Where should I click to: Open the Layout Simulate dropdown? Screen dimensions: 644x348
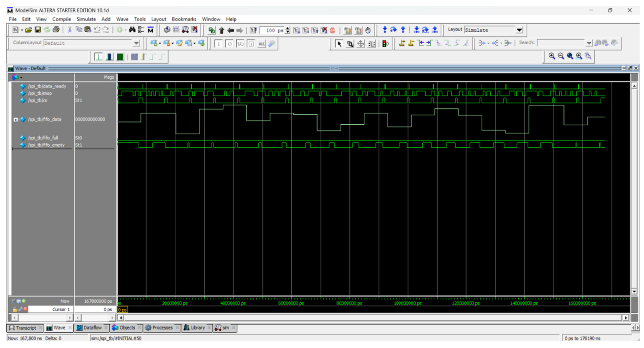[x=519, y=30]
